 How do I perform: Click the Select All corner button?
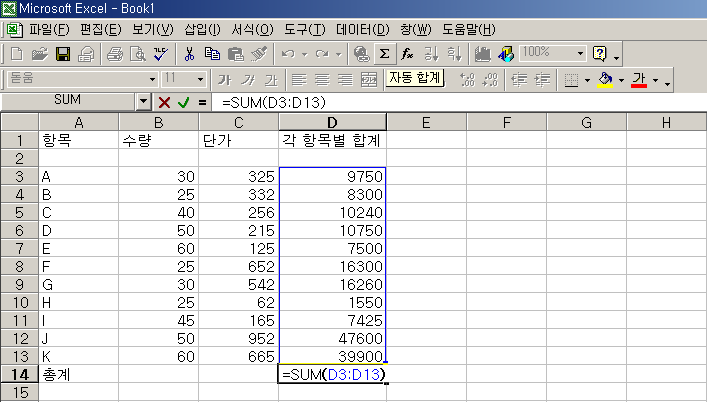[19, 122]
